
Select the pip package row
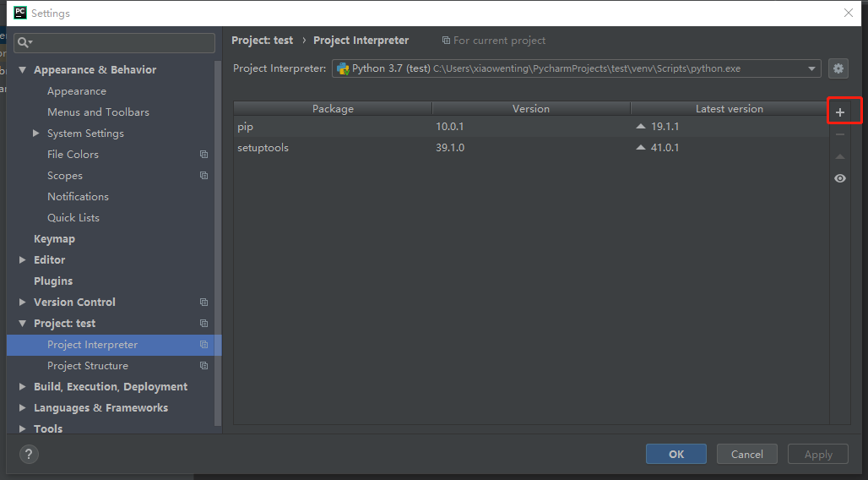click(x=531, y=127)
